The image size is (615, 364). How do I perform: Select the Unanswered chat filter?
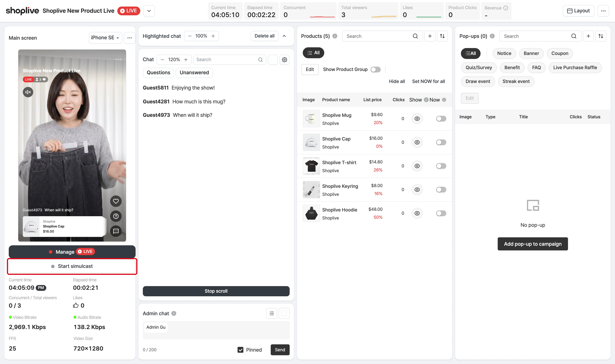194,73
